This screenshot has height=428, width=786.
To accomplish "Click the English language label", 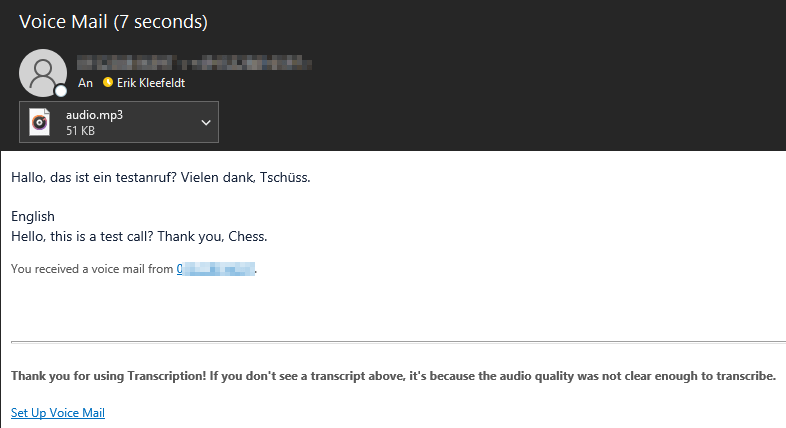I will point(33,216).
